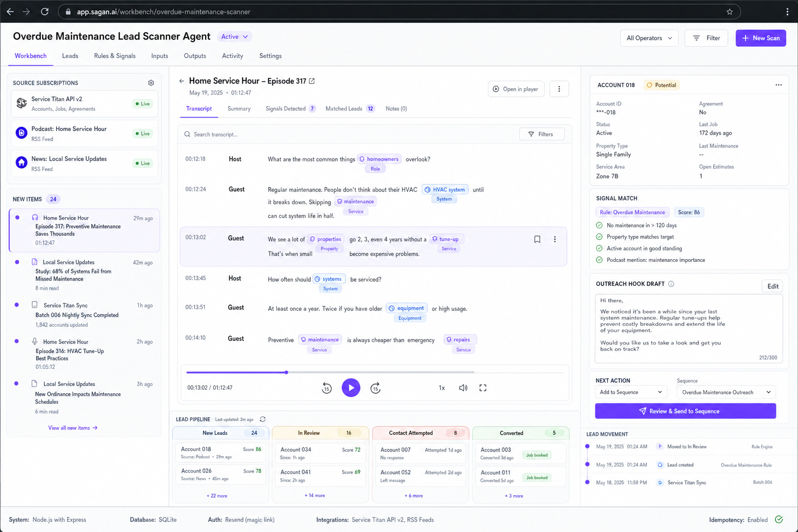Expand '+ 3 more' in Converted

click(514, 496)
